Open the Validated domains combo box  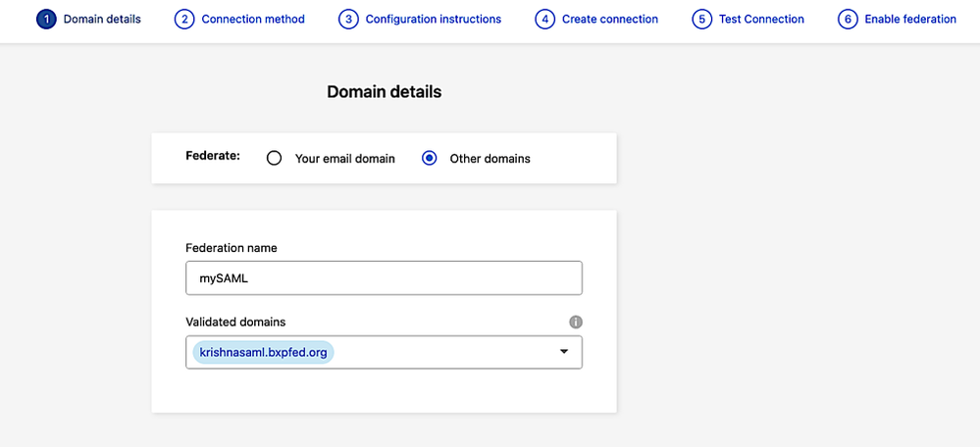click(441, 352)
